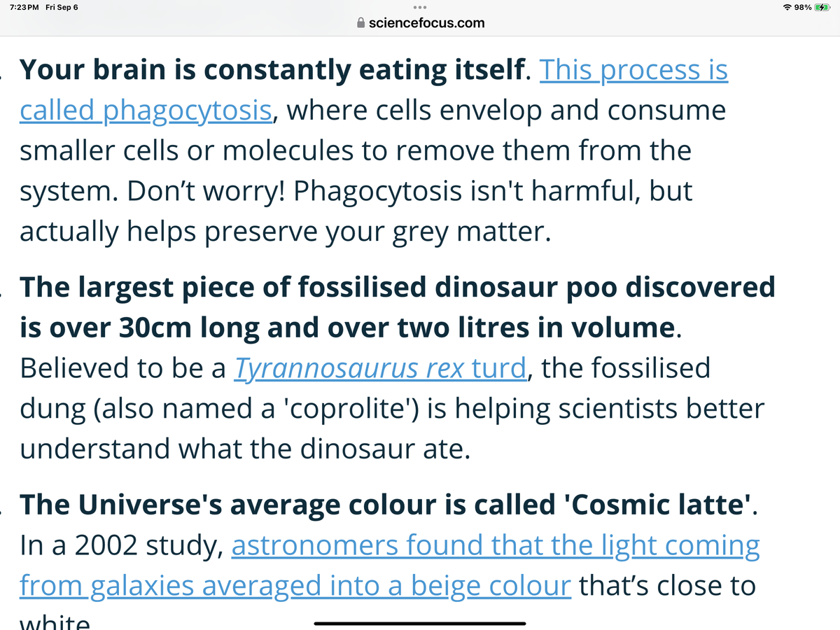
Task: Open the 'Tyrannosaurus rex turd' link
Action: point(379,367)
